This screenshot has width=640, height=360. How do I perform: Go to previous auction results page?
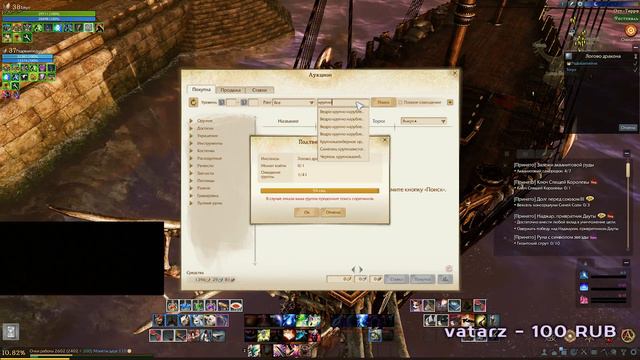point(353,269)
